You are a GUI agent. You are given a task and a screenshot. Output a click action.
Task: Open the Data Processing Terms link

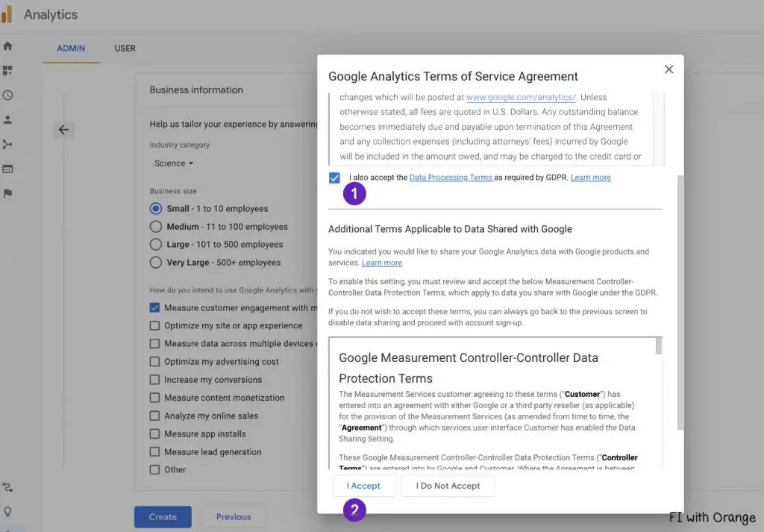tap(451, 178)
